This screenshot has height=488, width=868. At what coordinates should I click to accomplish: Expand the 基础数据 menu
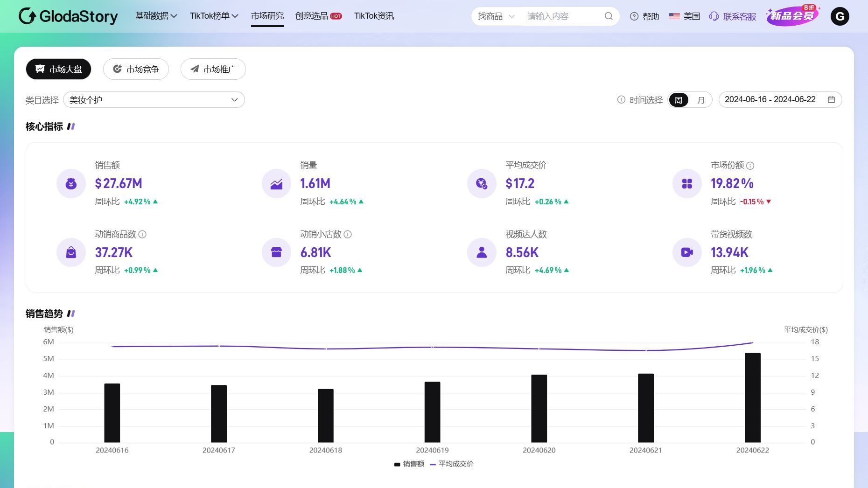click(x=156, y=15)
